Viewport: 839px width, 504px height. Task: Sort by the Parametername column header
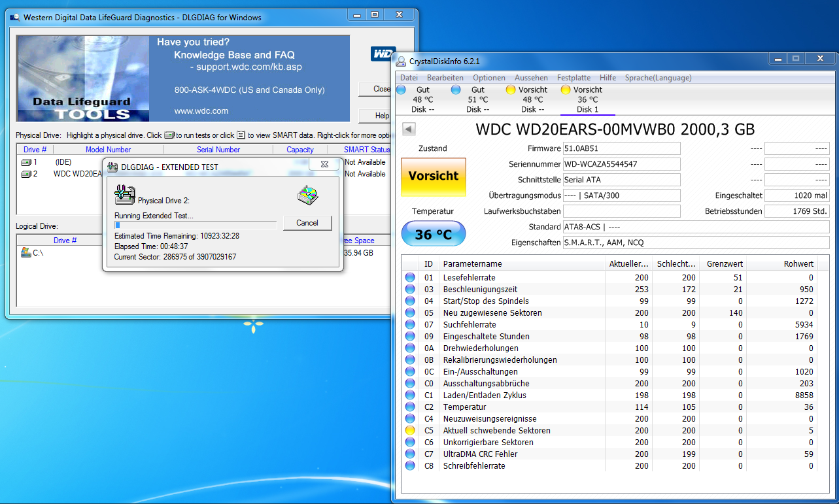pos(522,263)
